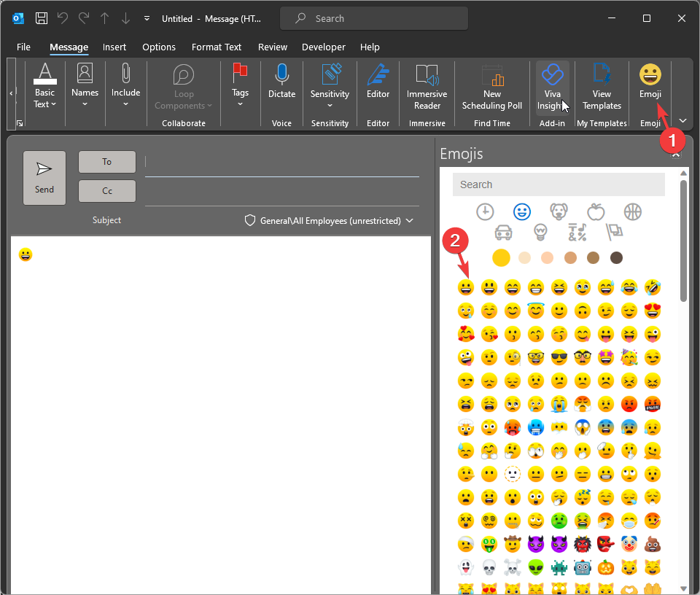Image resolution: width=700 pixels, height=595 pixels.
Task: Open the File menu
Action: point(23,47)
